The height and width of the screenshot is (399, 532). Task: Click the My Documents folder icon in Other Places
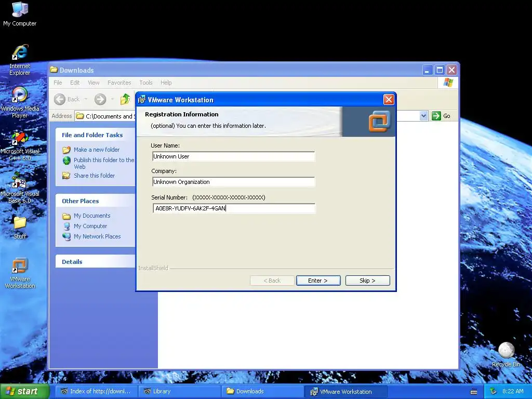(x=66, y=216)
